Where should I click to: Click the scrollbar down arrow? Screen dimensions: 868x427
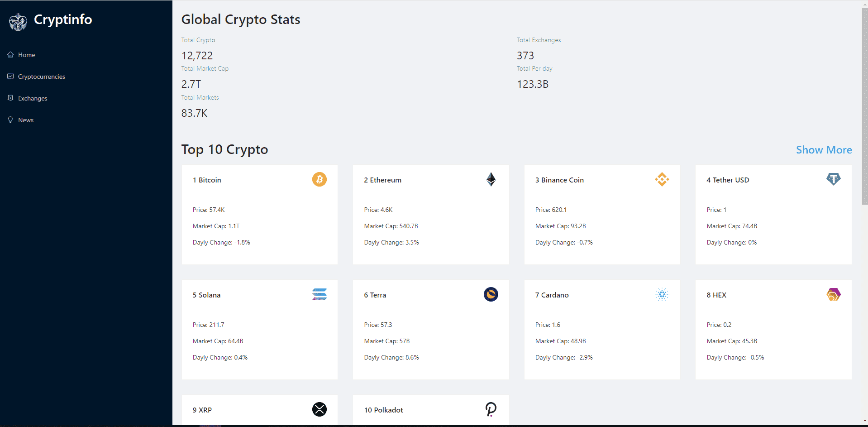tap(865, 421)
